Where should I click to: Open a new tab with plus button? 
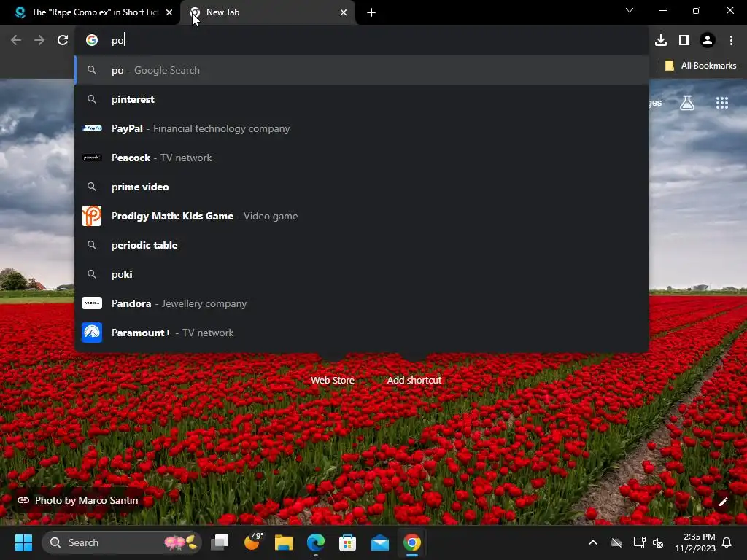[x=371, y=12]
